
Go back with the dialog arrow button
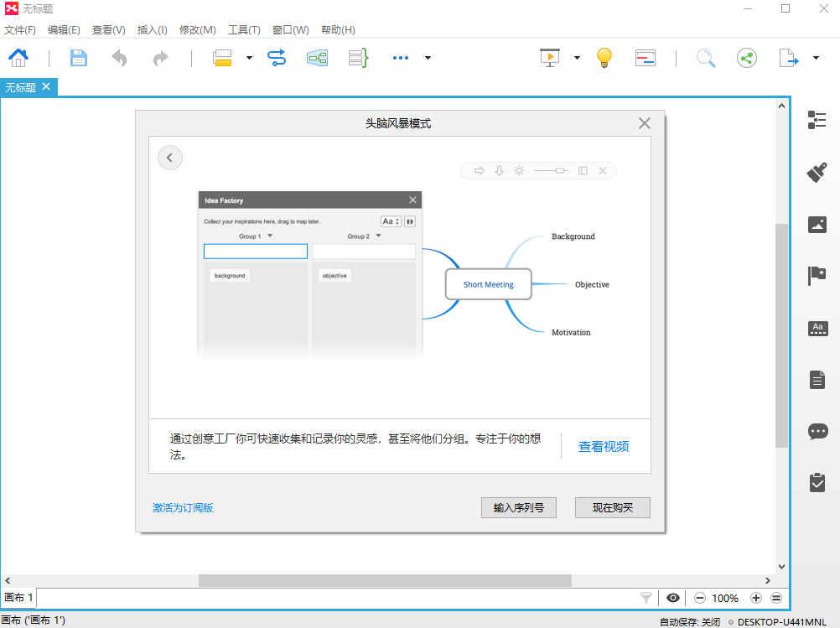click(170, 158)
